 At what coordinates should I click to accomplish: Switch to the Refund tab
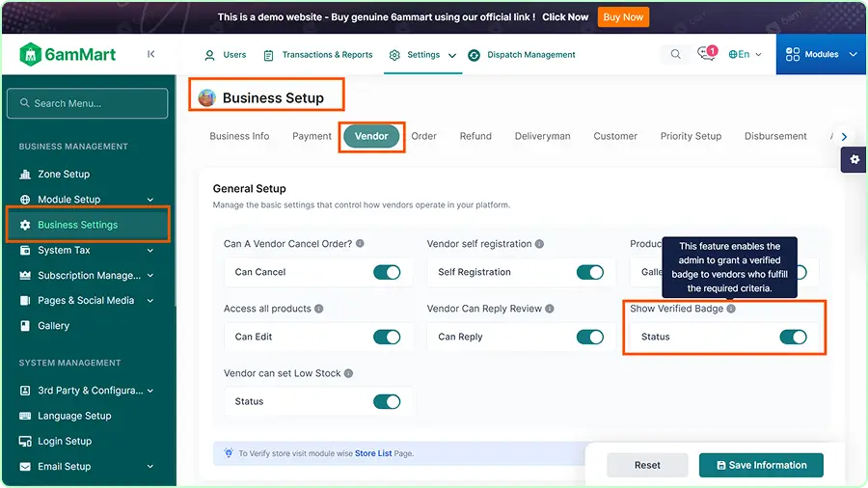coord(475,136)
